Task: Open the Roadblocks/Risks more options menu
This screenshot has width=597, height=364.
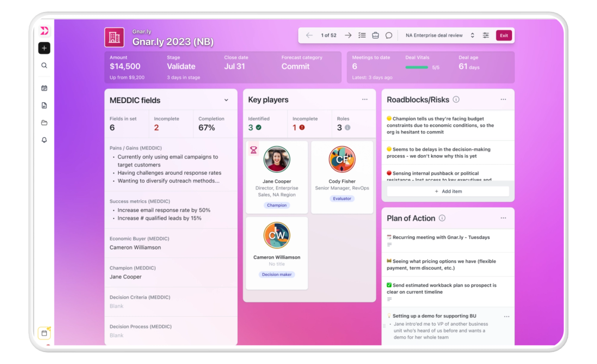Action: tap(503, 100)
